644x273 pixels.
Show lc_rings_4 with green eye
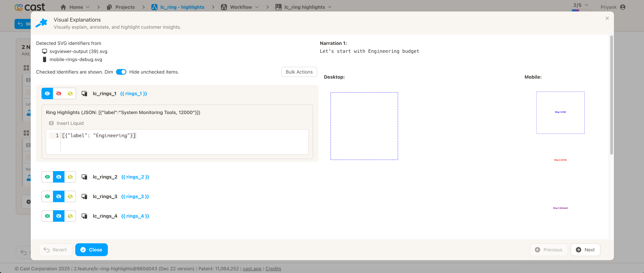click(47, 216)
